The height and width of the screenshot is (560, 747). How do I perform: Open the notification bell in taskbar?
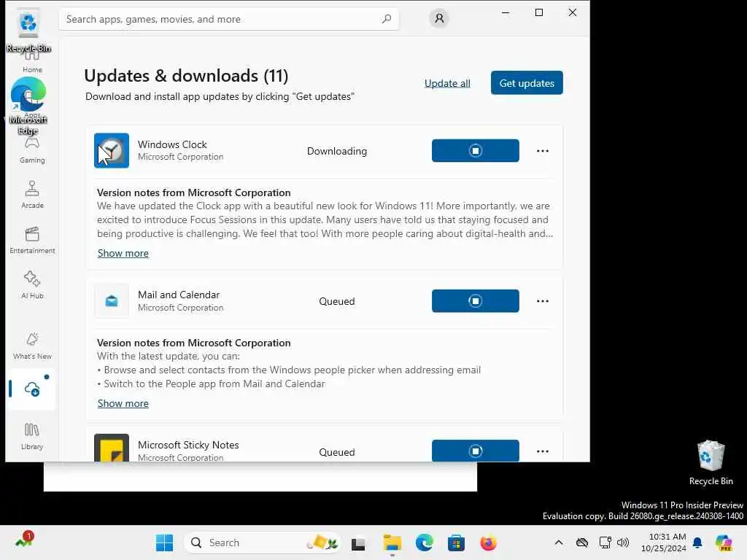pyautogui.click(x=697, y=542)
